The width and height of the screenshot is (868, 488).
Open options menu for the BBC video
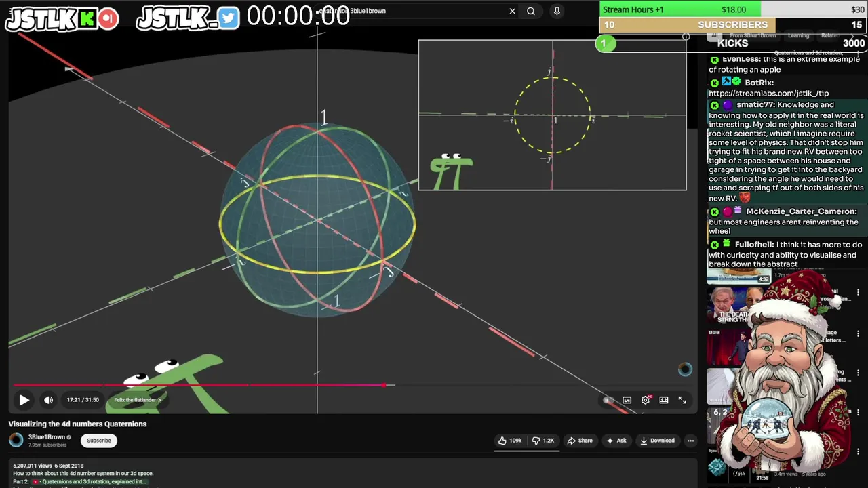click(x=858, y=333)
